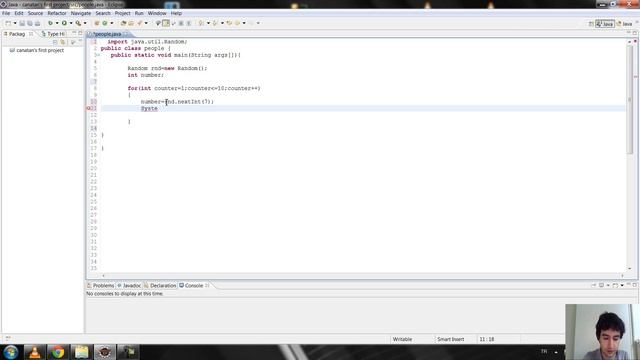Click the editor vertical scrollbar
This screenshot has height=360, width=640.
629,100
